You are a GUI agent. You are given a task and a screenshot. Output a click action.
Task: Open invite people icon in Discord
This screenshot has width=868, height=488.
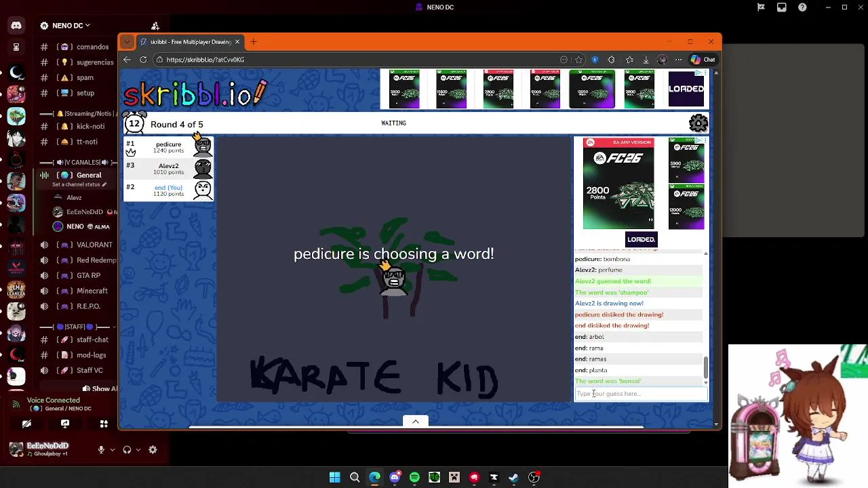(x=155, y=26)
